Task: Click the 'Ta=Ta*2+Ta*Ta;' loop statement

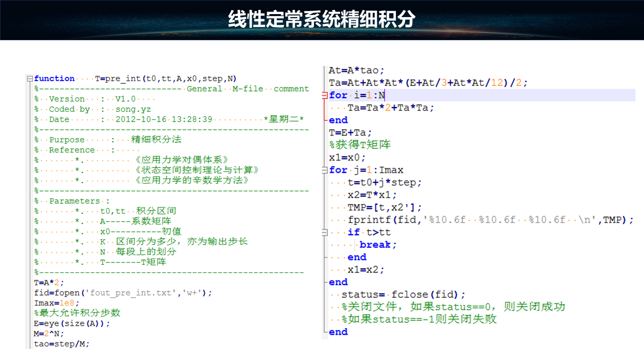Action: click(x=390, y=108)
